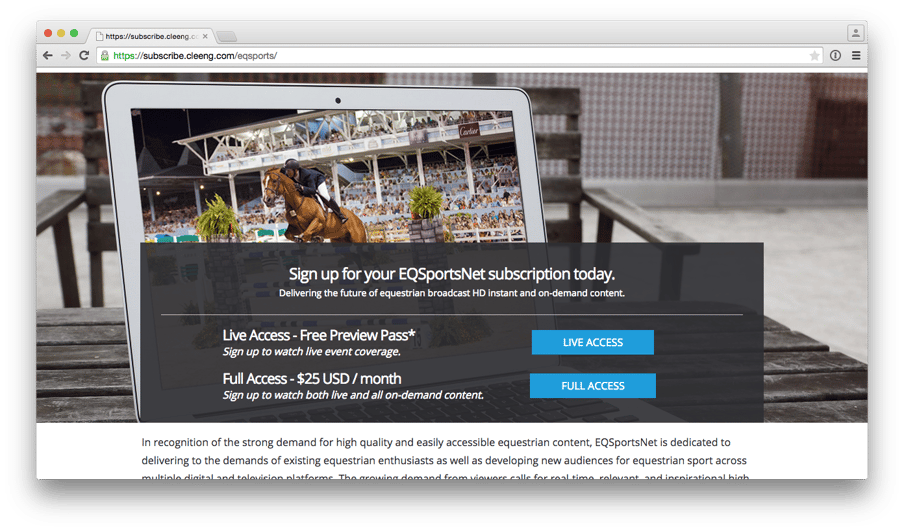
Task: Close the subscribe.cleeng.com tab
Action: point(205,36)
